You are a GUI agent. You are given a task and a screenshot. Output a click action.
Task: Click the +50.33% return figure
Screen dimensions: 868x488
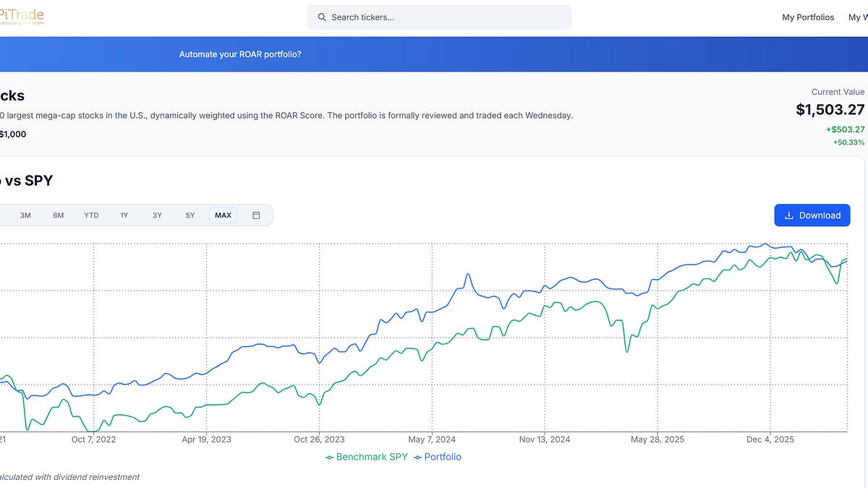848,142
